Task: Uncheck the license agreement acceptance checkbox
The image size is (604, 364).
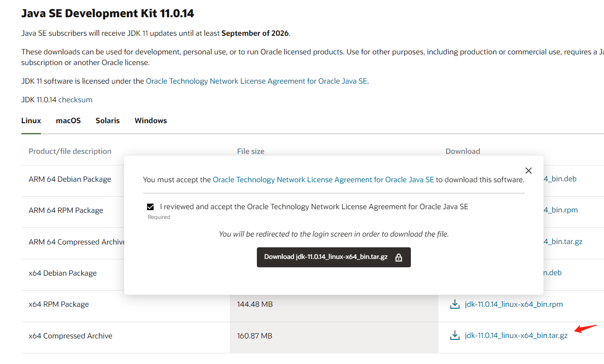Action: (x=150, y=207)
